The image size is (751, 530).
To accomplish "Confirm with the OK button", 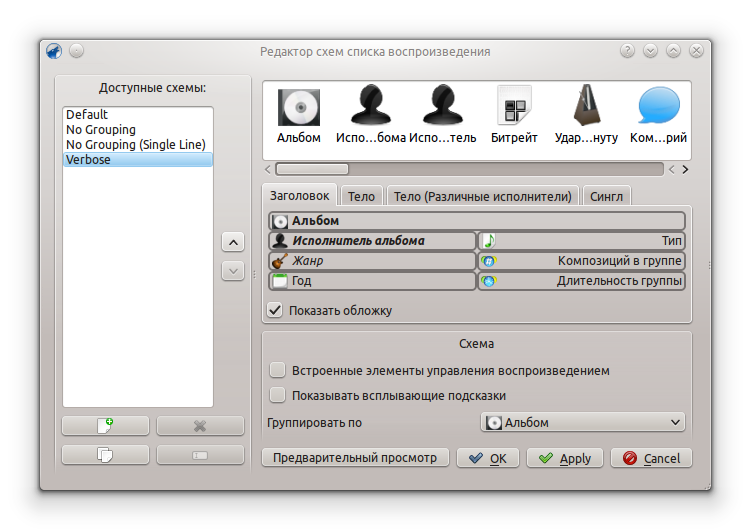I will click(x=488, y=458).
